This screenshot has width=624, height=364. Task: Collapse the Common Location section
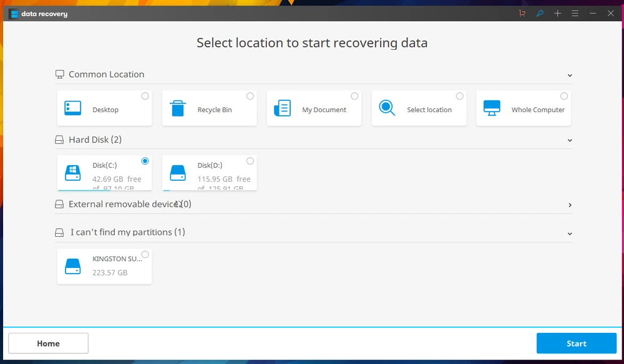point(570,75)
